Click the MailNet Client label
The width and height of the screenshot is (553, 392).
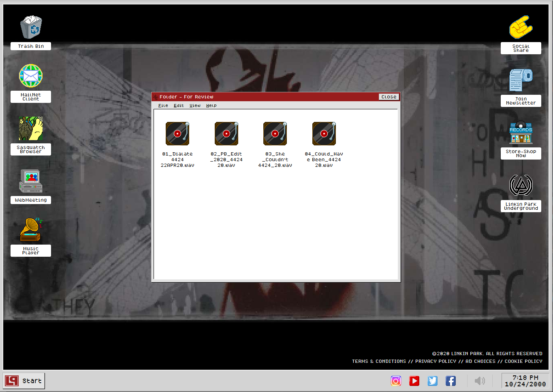pyautogui.click(x=31, y=97)
